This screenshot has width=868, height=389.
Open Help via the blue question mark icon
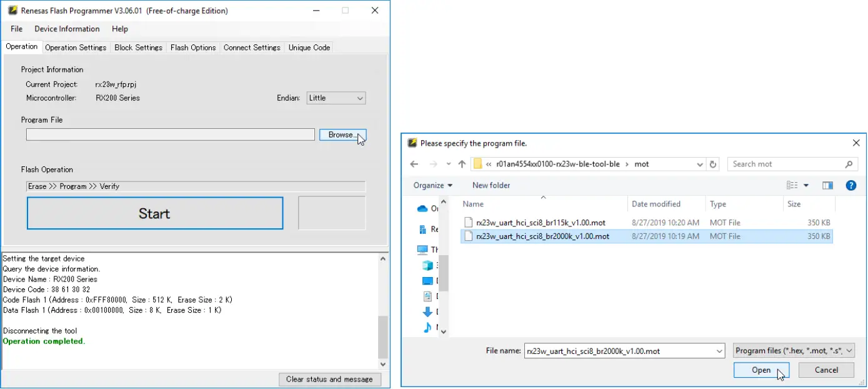(x=851, y=185)
